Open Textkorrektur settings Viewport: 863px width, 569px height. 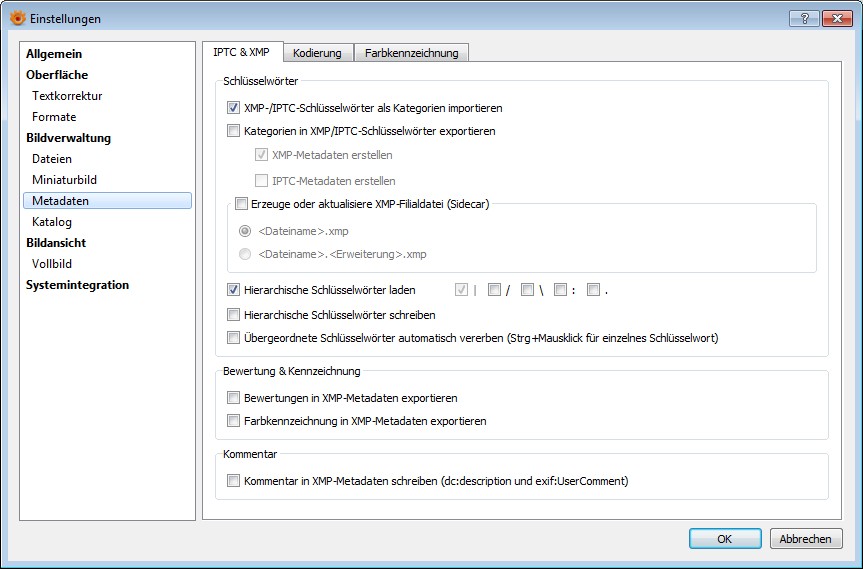(x=67, y=96)
